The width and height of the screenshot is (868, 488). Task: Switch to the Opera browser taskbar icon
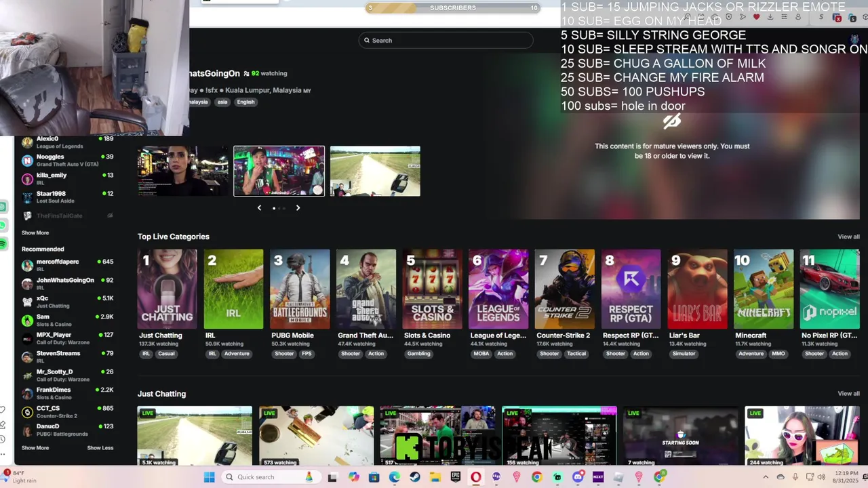475,477
